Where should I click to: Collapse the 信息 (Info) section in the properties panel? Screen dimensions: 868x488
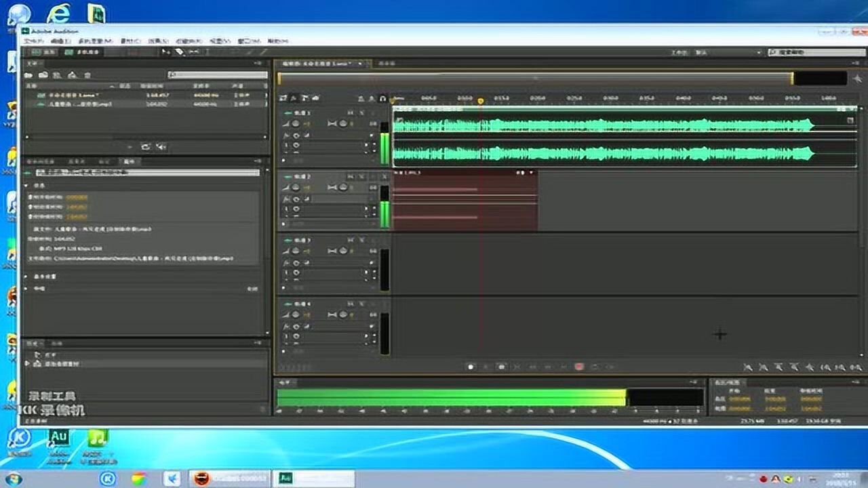27,186
